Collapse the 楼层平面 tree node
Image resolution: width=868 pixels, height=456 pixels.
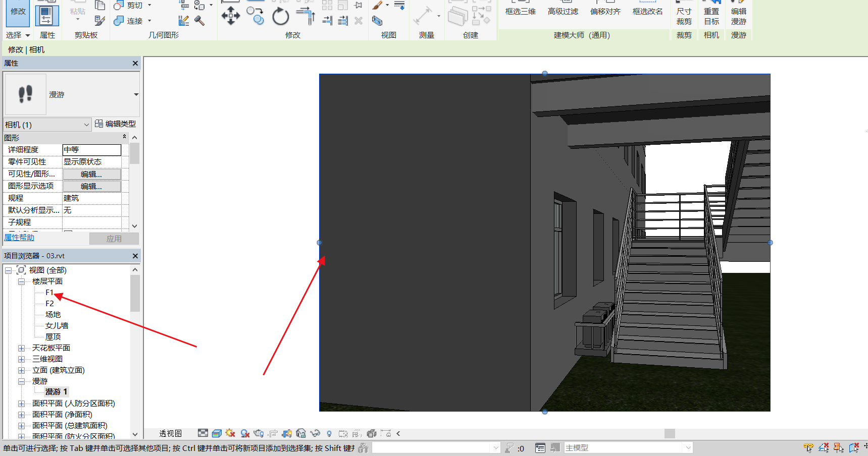[22, 281]
